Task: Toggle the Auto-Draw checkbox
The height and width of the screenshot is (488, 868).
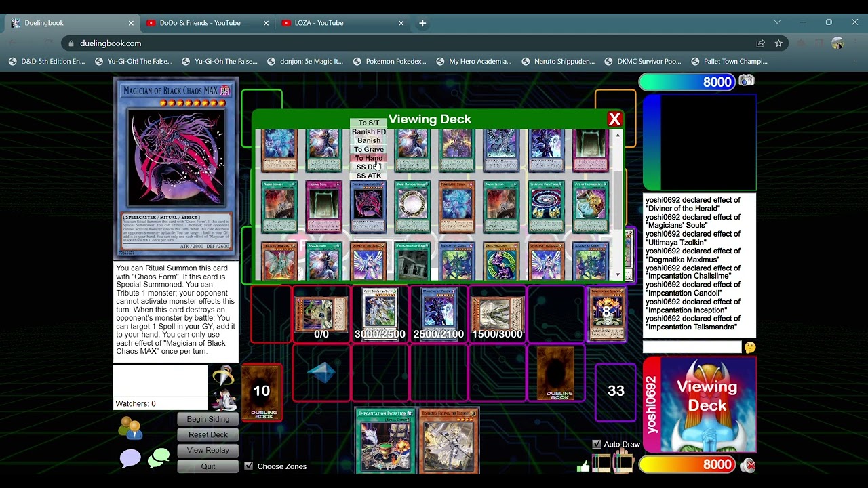Action: click(x=596, y=444)
